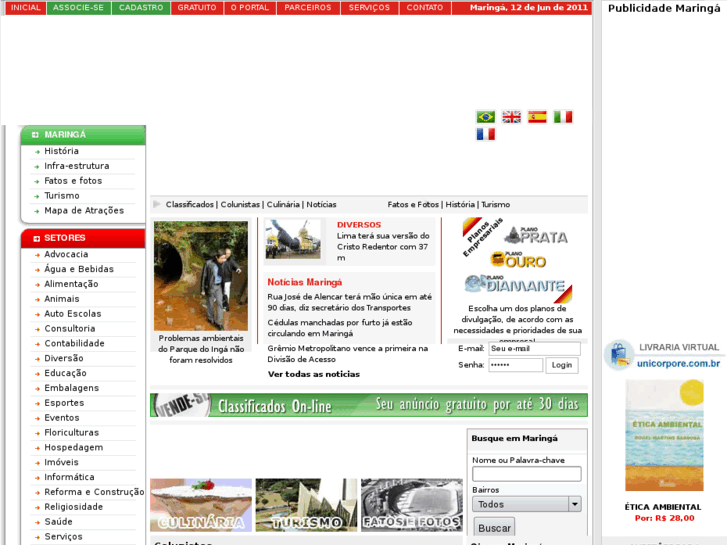
Task: Open Fatos e fotos in the sidebar
Action: point(73,180)
